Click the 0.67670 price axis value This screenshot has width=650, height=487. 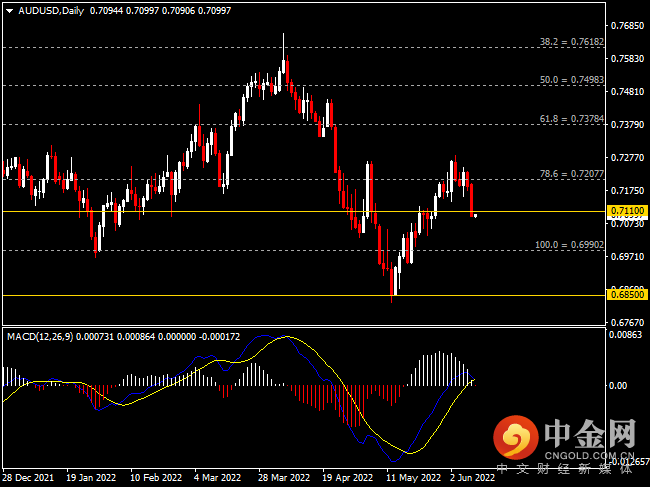point(628,322)
